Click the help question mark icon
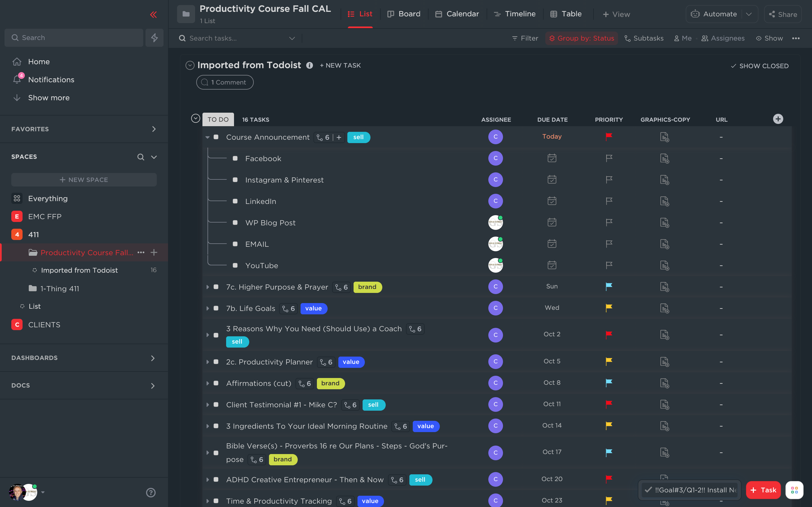The height and width of the screenshot is (507, 812). click(x=151, y=492)
